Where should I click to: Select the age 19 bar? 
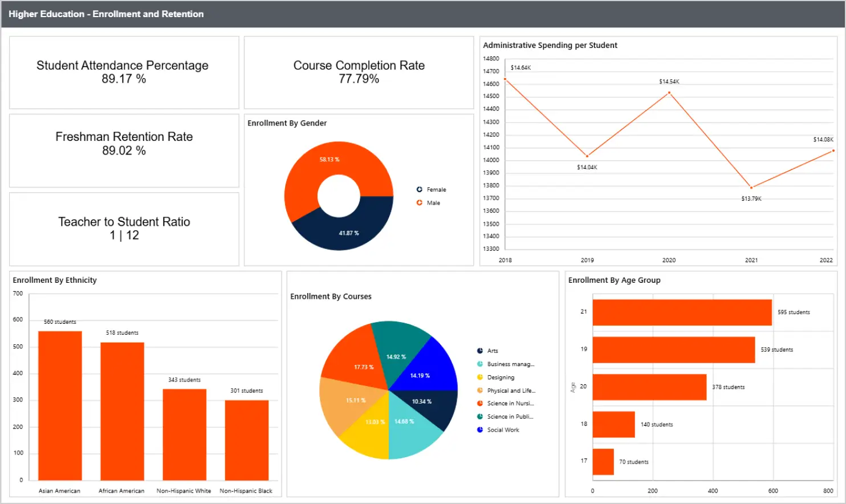click(x=674, y=349)
